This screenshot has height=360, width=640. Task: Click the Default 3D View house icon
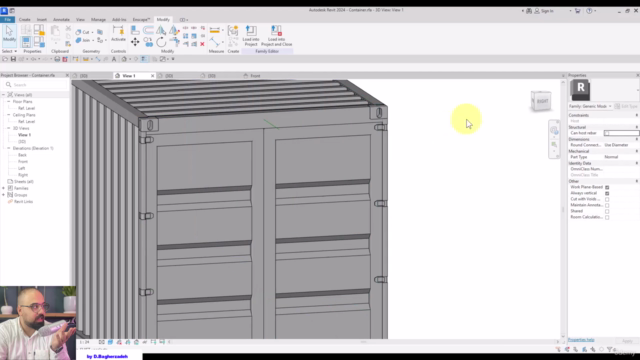(x=124, y=59)
